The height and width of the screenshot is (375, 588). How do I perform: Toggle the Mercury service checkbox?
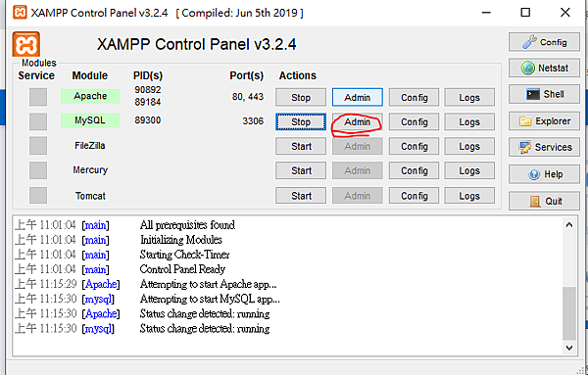38,170
